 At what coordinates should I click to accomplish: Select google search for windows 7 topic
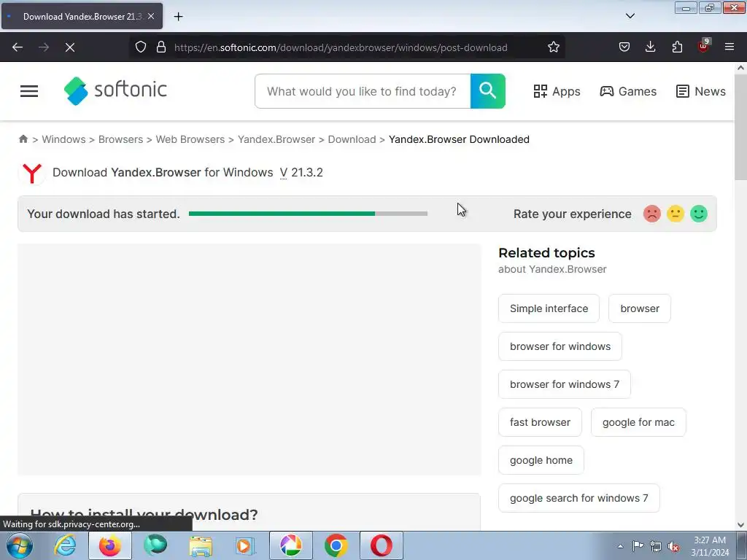point(578,498)
